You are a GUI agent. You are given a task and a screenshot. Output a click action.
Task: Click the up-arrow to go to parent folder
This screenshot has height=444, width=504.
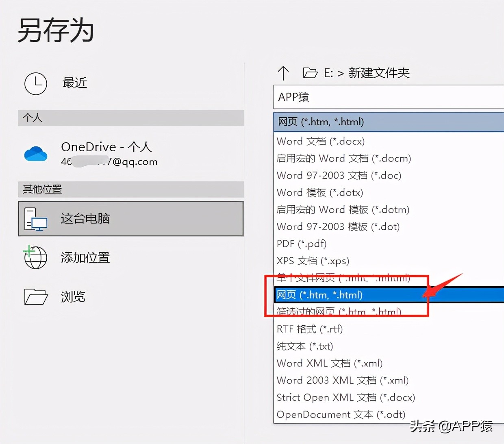(x=283, y=73)
